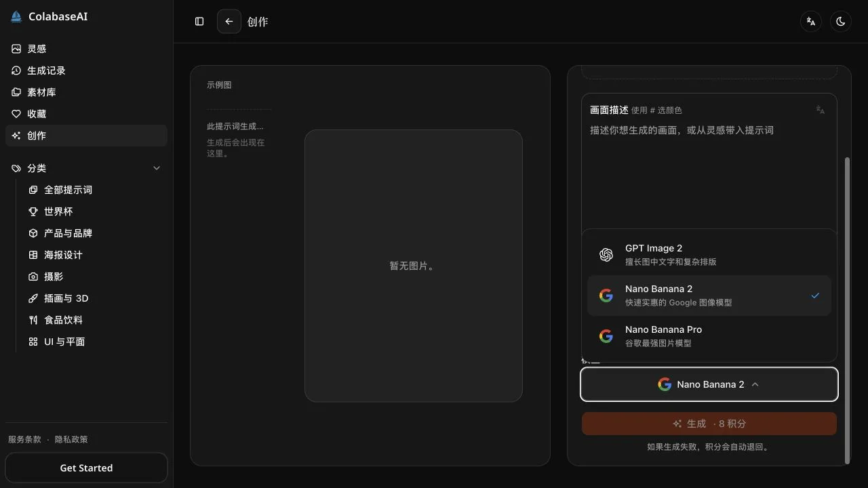The height and width of the screenshot is (488, 868).
Task: Open the language switcher icon
Action: [x=810, y=22]
